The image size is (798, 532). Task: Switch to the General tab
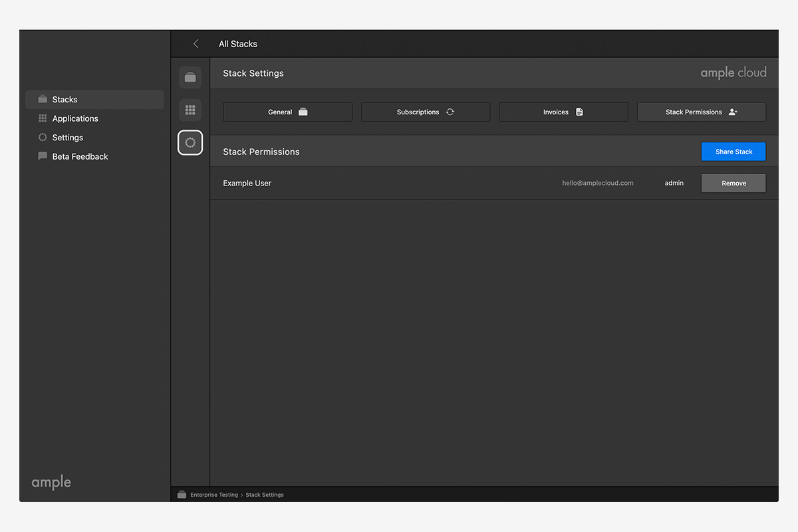pyautogui.click(x=288, y=112)
